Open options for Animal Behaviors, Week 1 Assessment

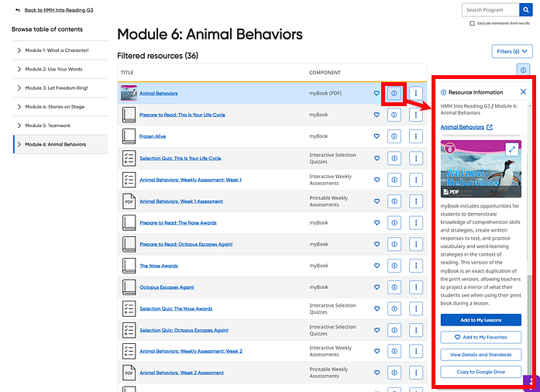point(416,201)
